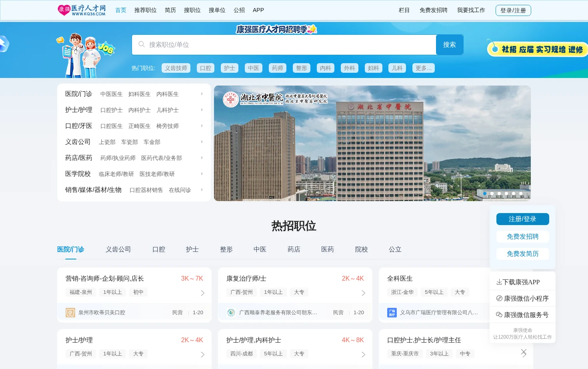Select the 护士 hot position tag
The width and height of the screenshot is (588, 369).
click(230, 68)
